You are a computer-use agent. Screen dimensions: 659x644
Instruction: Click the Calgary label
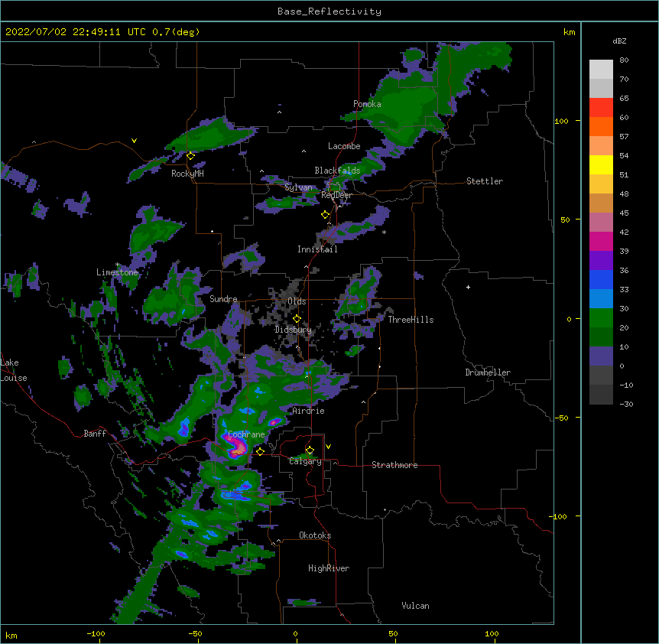tap(306, 461)
